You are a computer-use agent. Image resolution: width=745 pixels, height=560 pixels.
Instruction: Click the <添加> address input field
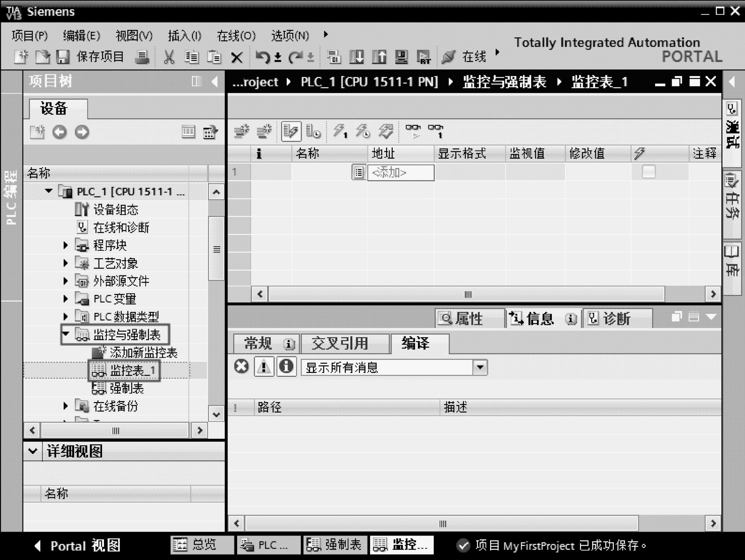coord(401,172)
